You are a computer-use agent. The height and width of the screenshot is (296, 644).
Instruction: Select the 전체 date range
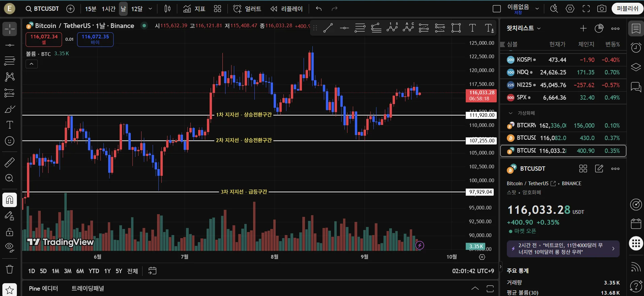[x=132, y=271]
